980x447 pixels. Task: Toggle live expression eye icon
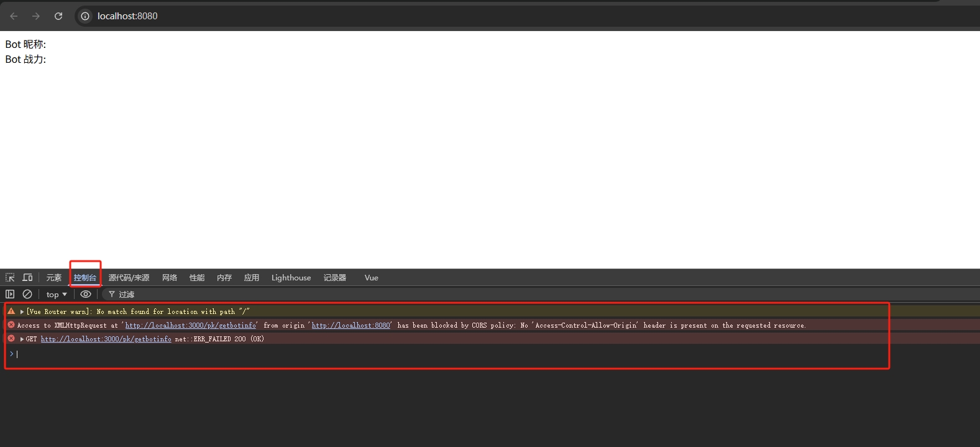86,294
